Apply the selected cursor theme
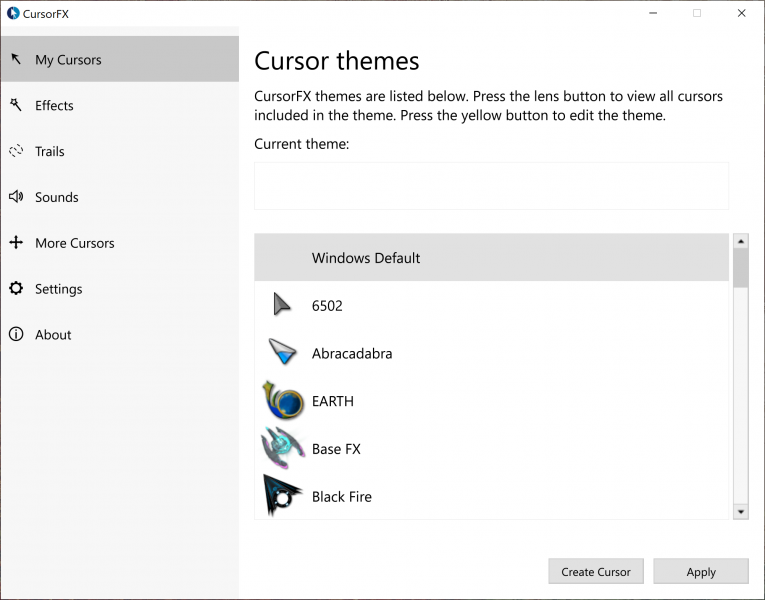The height and width of the screenshot is (600, 765). pos(701,571)
